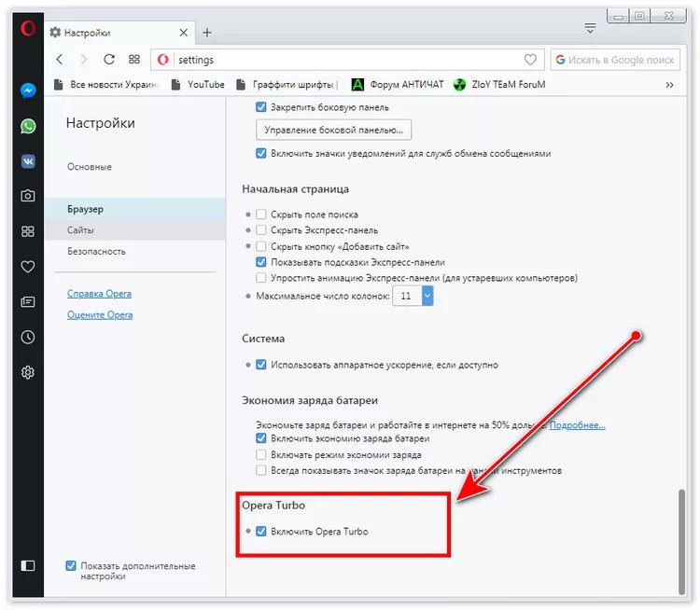
Task: Open Справка Opera link
Action: point(99,294)
